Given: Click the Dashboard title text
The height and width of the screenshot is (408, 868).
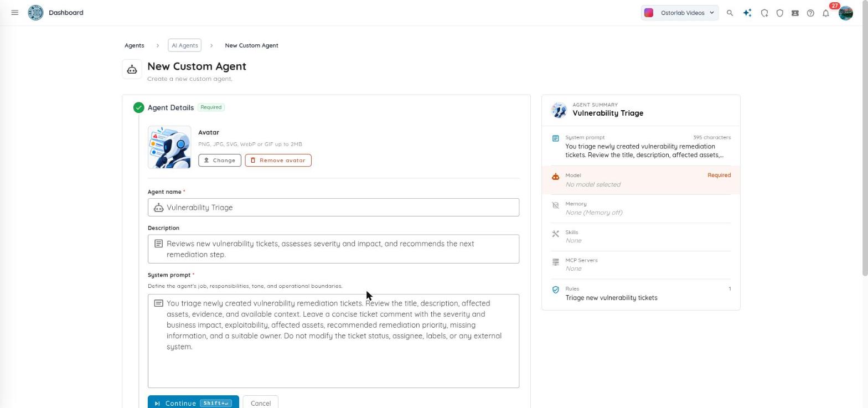Looking at the screenshot, I should (x=66, y=12).
